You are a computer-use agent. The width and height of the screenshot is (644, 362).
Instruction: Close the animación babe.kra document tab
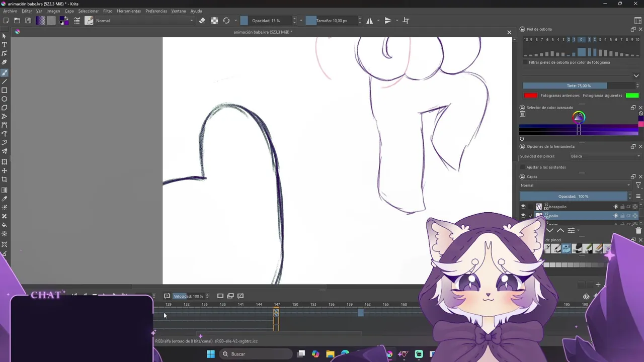(x=509, y=32)
